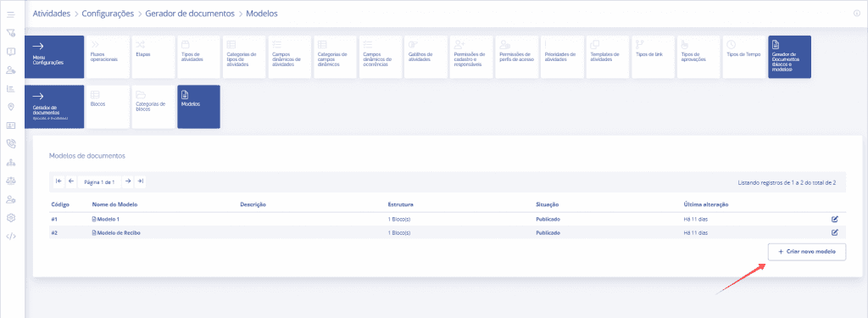Go to the previous page of results
This screenshot has width=868, height=318.
71,181
